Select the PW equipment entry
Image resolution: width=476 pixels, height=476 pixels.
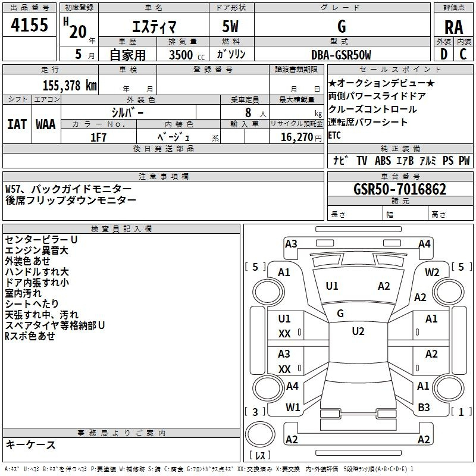pos(464,160)
